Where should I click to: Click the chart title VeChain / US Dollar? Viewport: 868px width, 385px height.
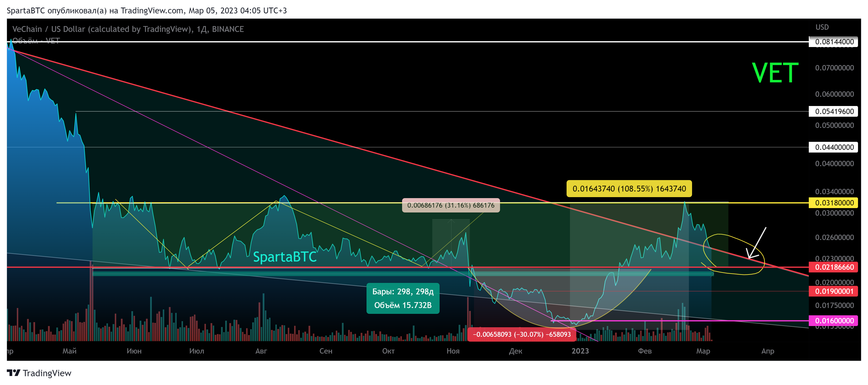tap(128, 29)
